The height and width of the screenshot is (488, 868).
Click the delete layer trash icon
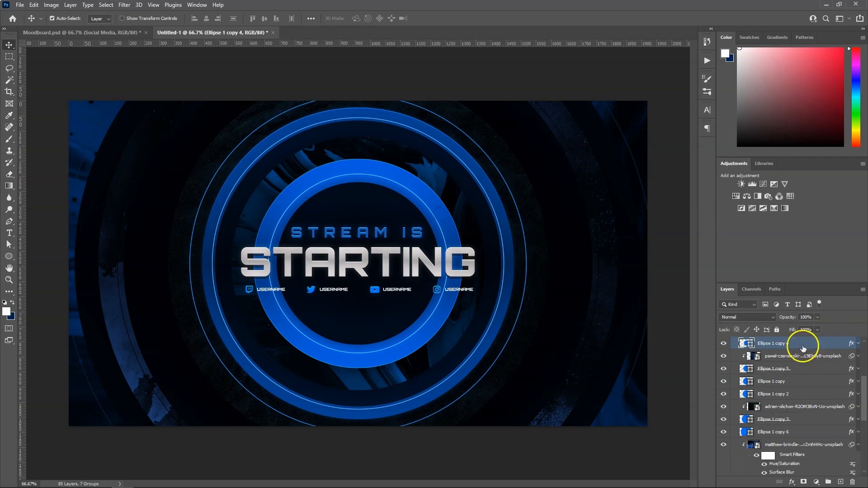click(853, 482)
